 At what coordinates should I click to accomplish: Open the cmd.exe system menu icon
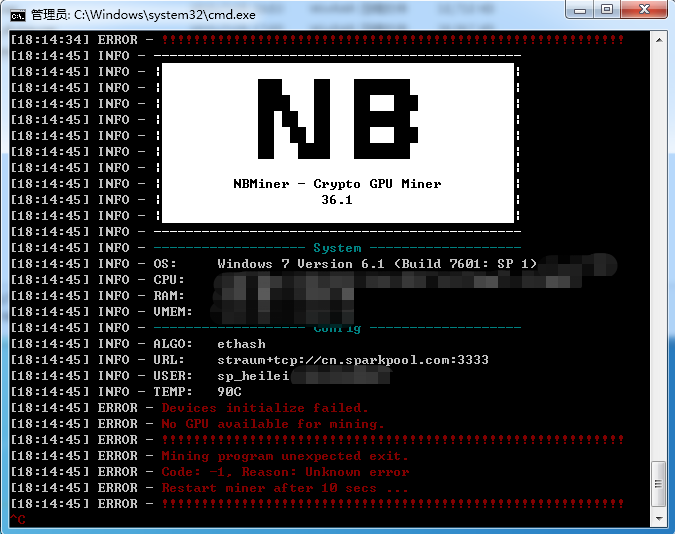(x=17, y=13)
